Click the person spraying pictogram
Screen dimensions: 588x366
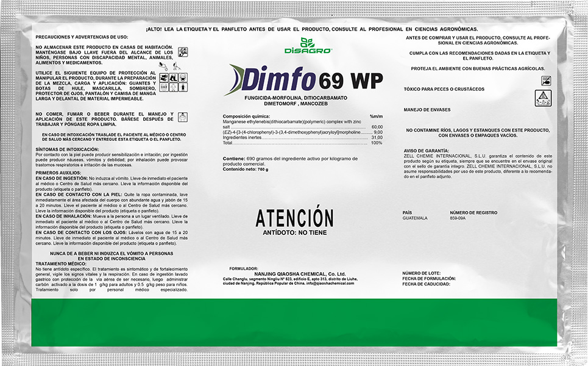click(177, 66)
